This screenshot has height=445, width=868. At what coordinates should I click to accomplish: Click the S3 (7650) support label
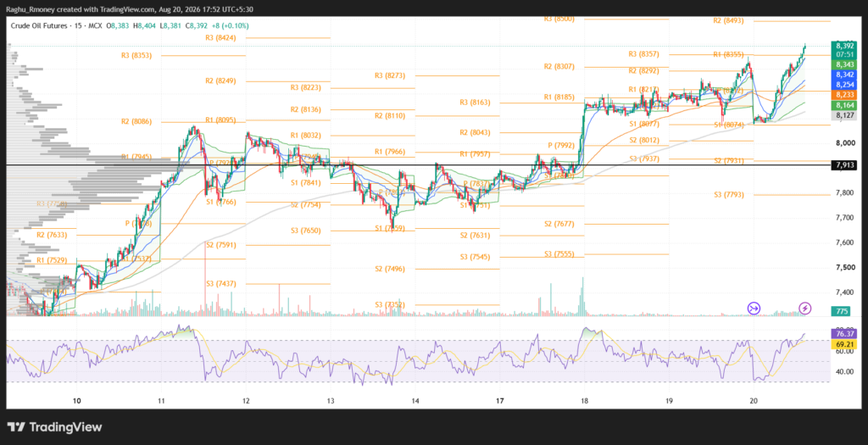tap(306, 231)
